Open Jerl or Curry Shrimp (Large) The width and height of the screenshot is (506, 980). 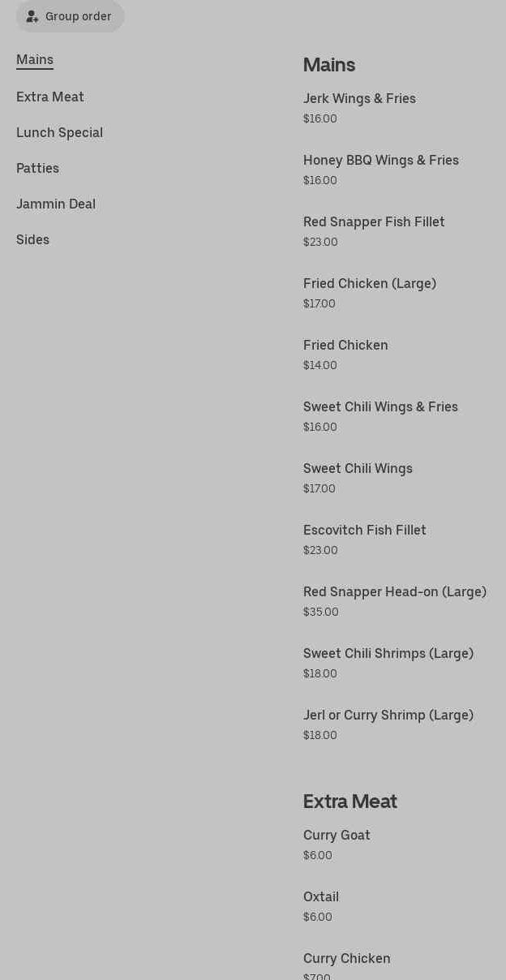pyautogui.click(x=388, y=716)
